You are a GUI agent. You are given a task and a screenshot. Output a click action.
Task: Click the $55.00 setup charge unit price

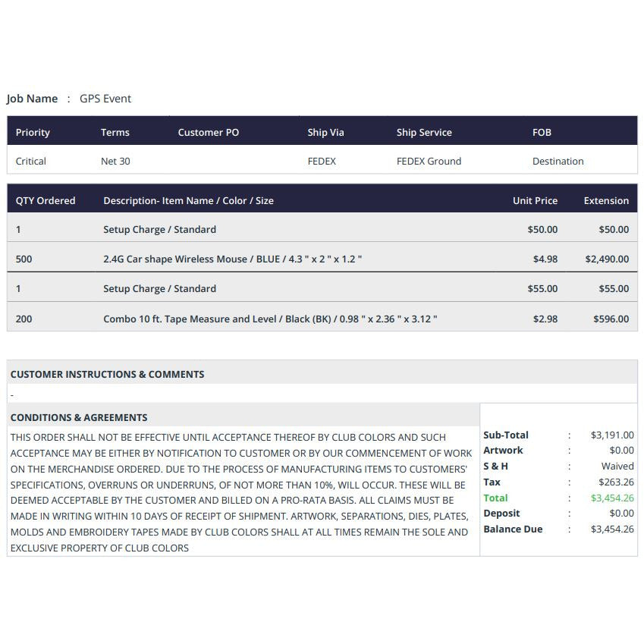tap(542, 288)
